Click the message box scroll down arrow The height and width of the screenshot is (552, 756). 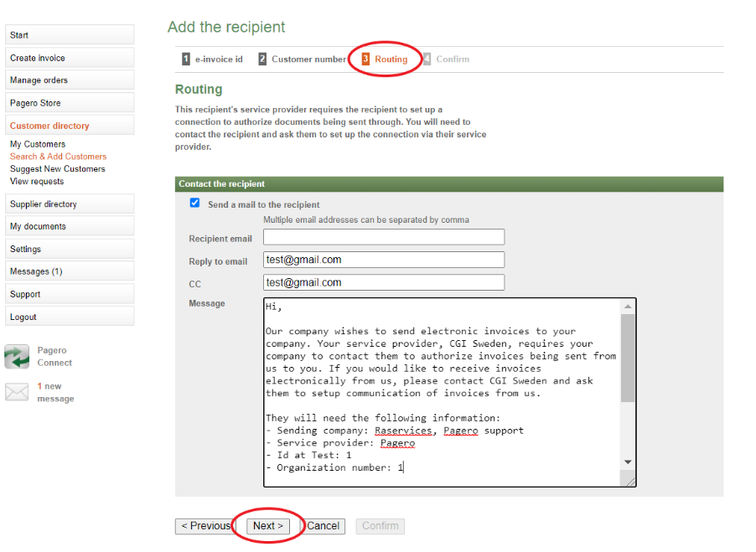[x=628, y=462]
